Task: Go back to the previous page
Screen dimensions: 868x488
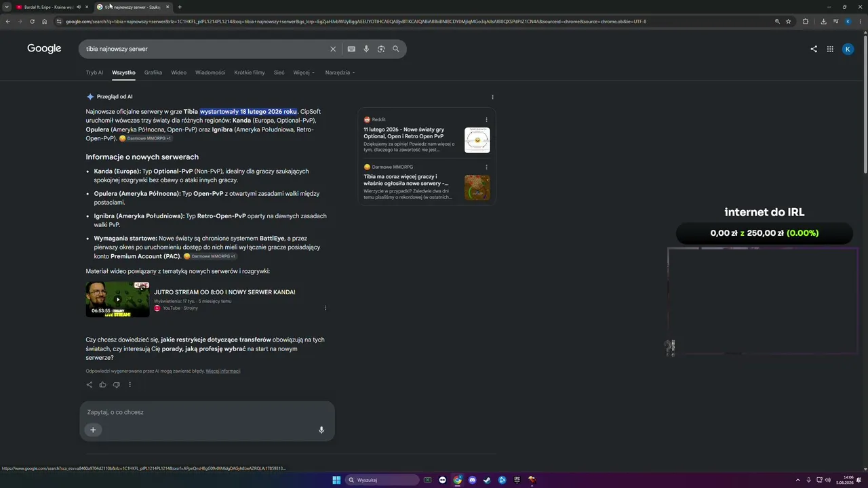Action: [8, 21]
